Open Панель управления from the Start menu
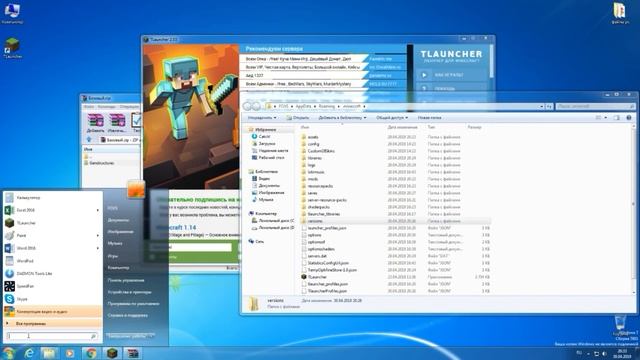Screen dimensions: 640x360 126,280
